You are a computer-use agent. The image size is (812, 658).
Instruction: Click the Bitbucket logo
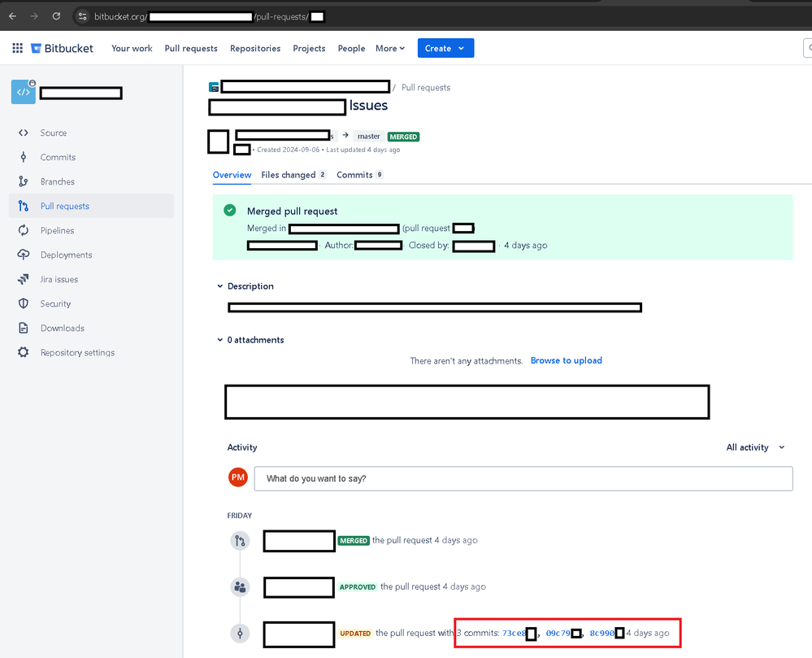tap(62, 48)
